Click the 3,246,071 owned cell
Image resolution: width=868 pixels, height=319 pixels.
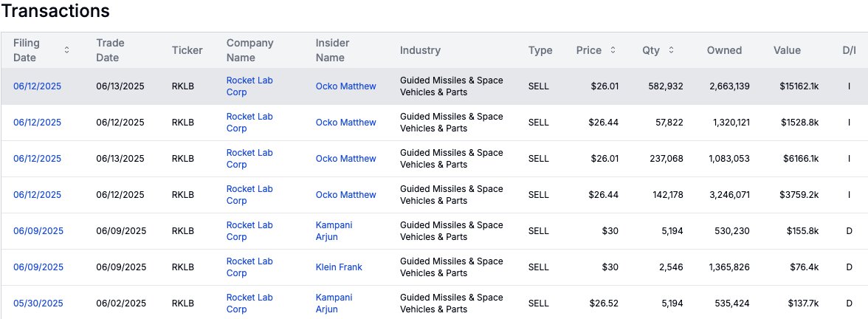pos(729,195)
